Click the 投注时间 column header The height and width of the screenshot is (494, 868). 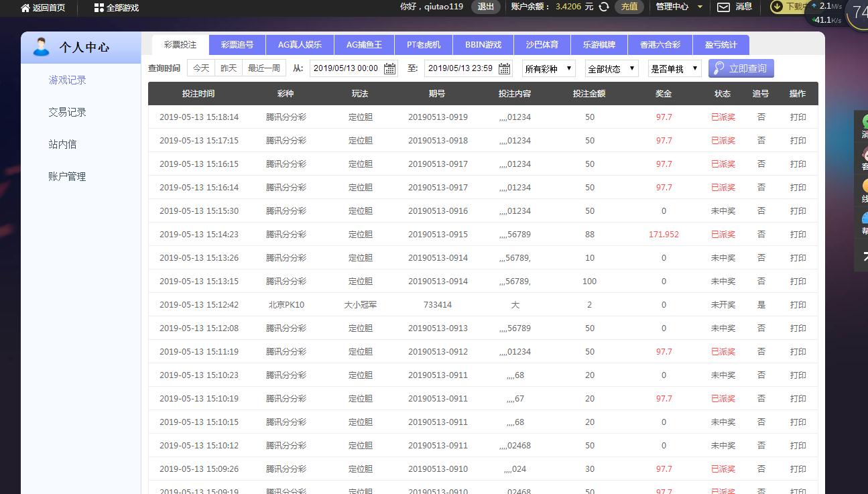pos(198,94)
